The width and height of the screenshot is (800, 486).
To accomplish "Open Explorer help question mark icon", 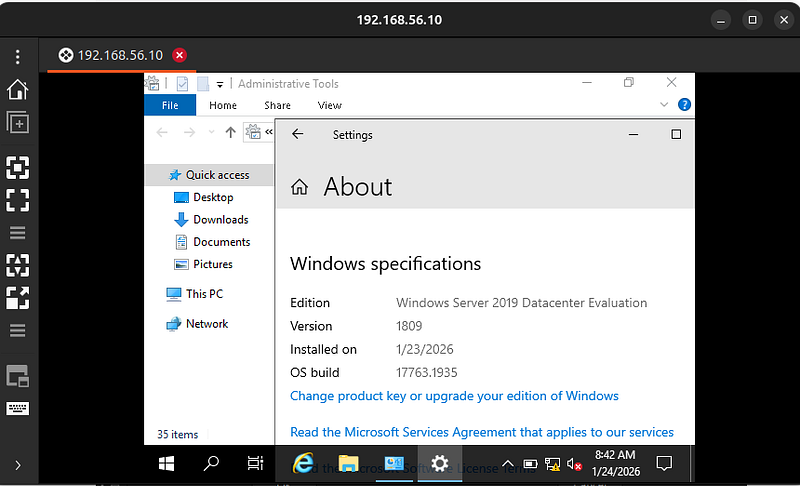I will pyautogui.click(x=684, y=105).
